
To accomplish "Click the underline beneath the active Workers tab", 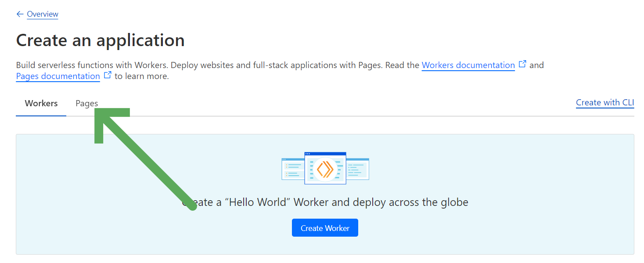I will (41, 115).
